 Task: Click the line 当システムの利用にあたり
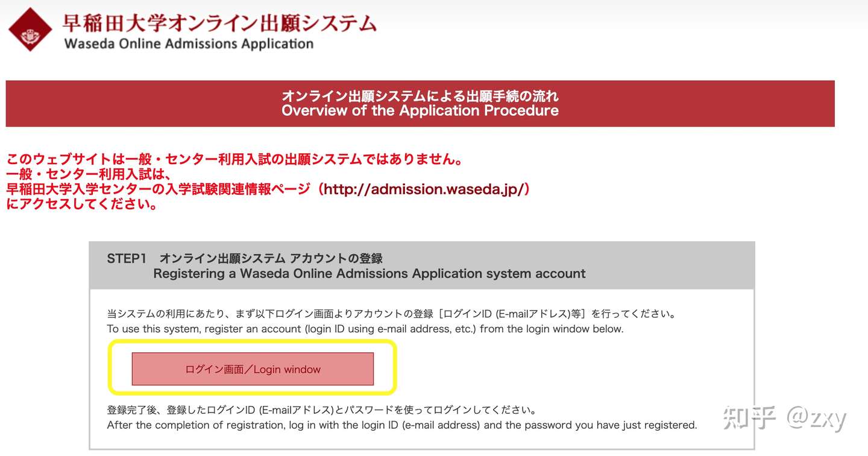pyautogui.click(x=391, y=314)
